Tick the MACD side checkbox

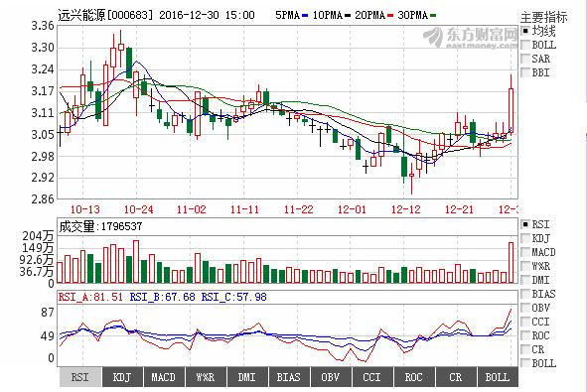tap(526, 252)
